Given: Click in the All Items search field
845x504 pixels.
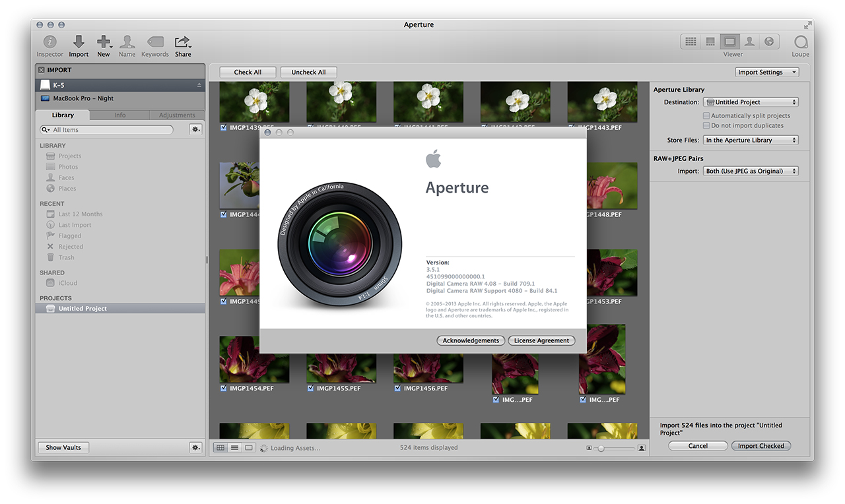Looking at the screenshot, I should [x=107, y=130].
